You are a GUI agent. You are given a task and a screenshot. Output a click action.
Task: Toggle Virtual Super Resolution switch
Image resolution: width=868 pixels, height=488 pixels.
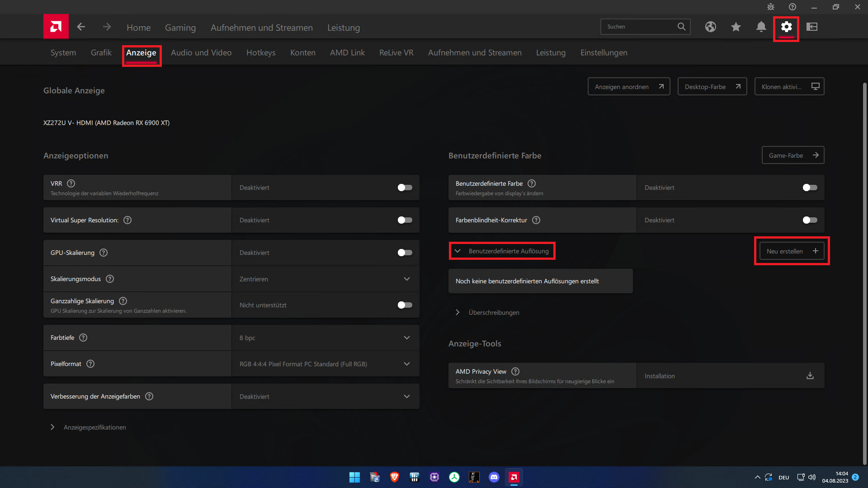click(x=405, y=220)
